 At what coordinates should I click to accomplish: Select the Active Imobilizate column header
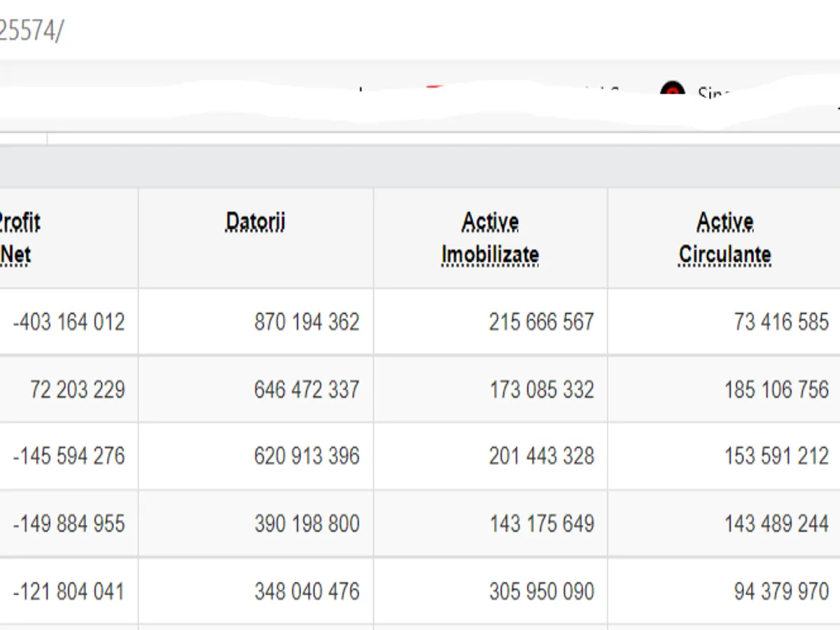[x=490, y=238]
